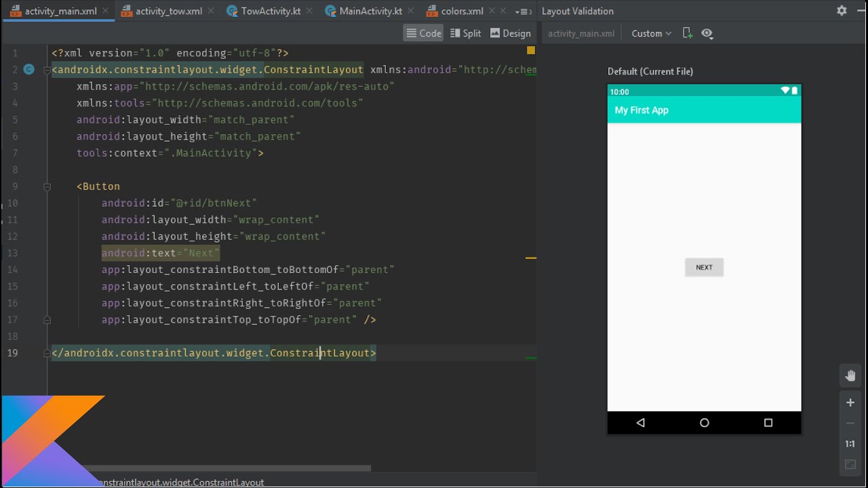This screenshot has width=868, height=488.
Task: Click the NEXT button in the preview
Action: [704, 267]
